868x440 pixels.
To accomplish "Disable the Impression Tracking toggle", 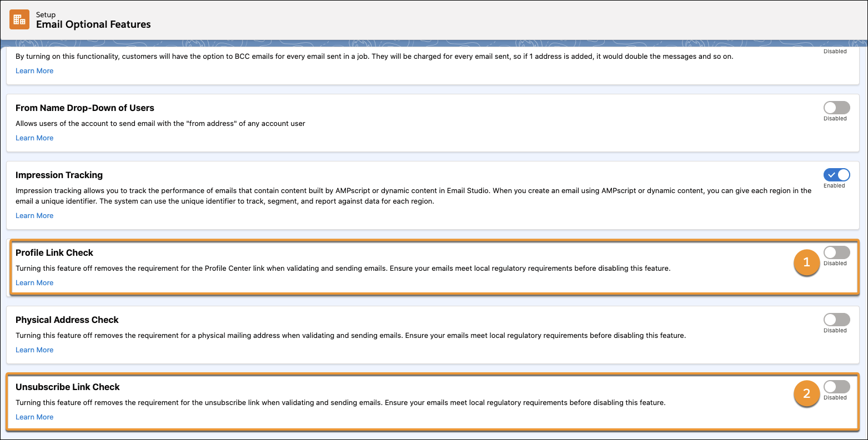I will tap(836, 175).
